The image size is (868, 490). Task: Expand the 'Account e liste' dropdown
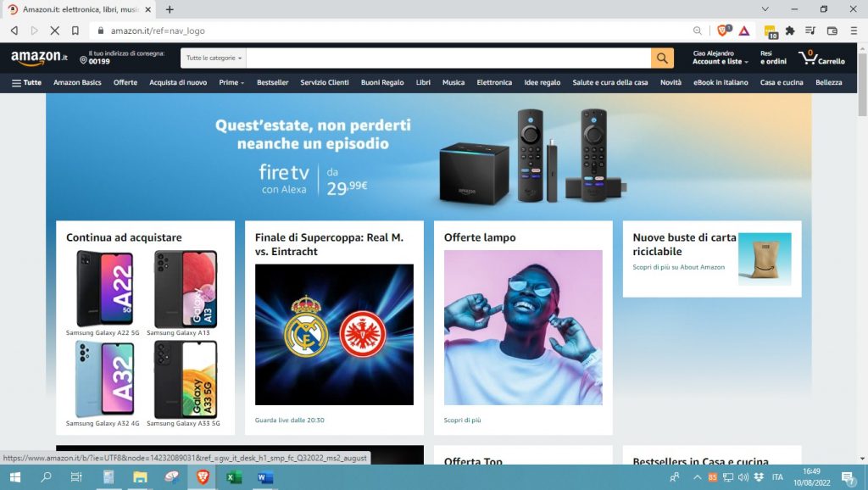coord(720,61)
